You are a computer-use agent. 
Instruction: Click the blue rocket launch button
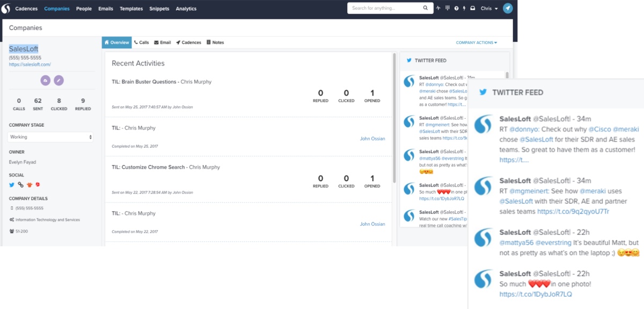pyautogui.click(x=508, y=9)
